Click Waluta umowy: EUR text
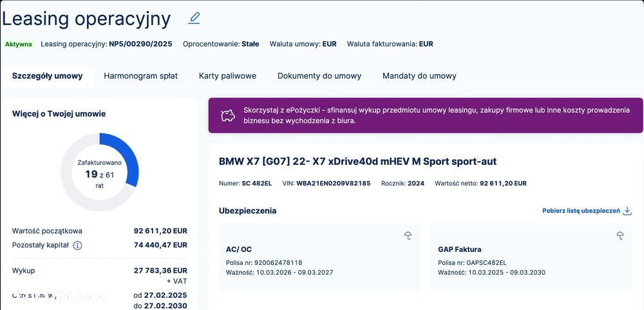Image resolution: width=644 pixels, height=310 pixels. pos(303,44)
